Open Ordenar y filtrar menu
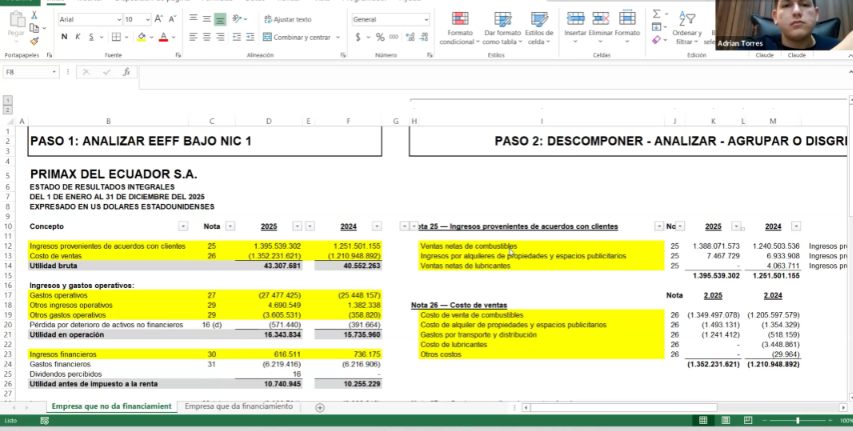This screenshot has height=431, width=853. tap(687, 28)
